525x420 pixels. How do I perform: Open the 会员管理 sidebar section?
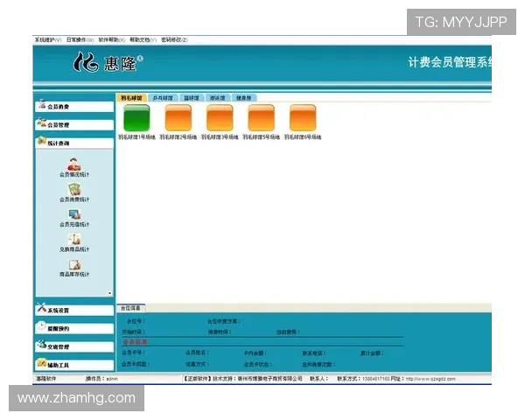point(74,124)
